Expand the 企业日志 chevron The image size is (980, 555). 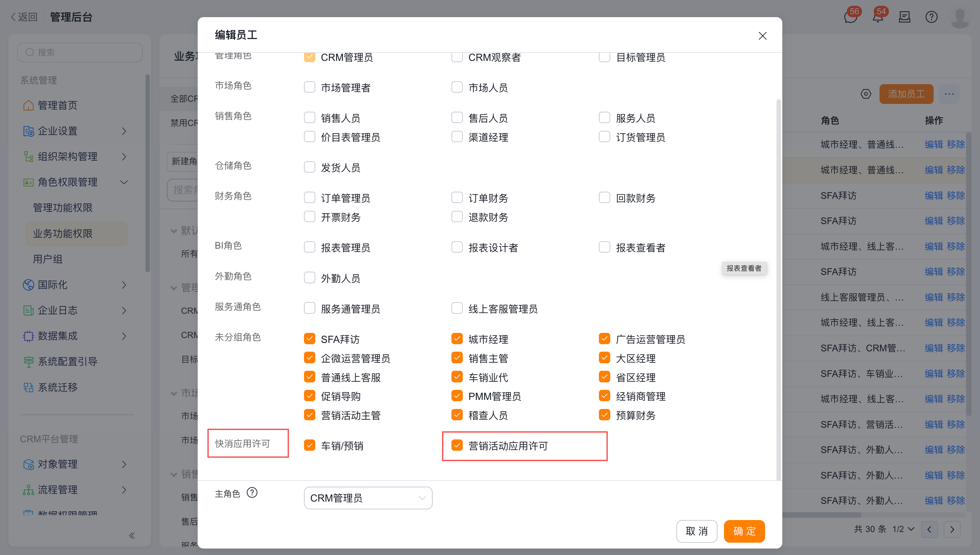[124, 310]
